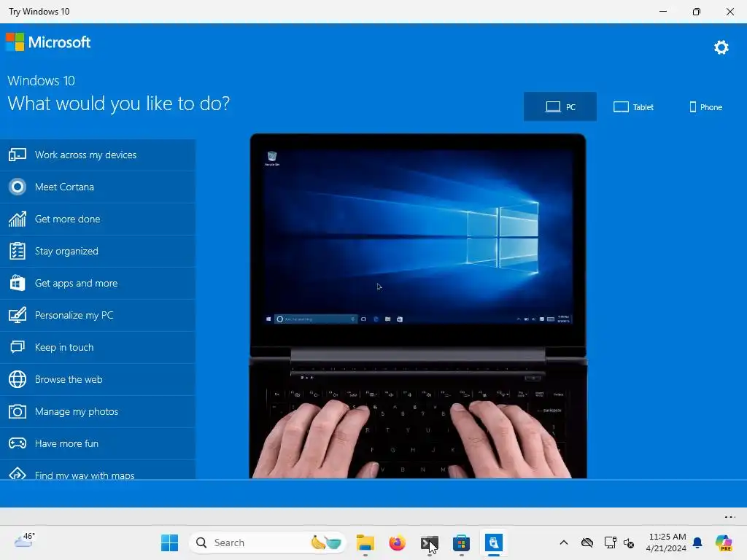747x560 pixels.
Task: Switch to the Phone device tab
Action: (705, 106)
